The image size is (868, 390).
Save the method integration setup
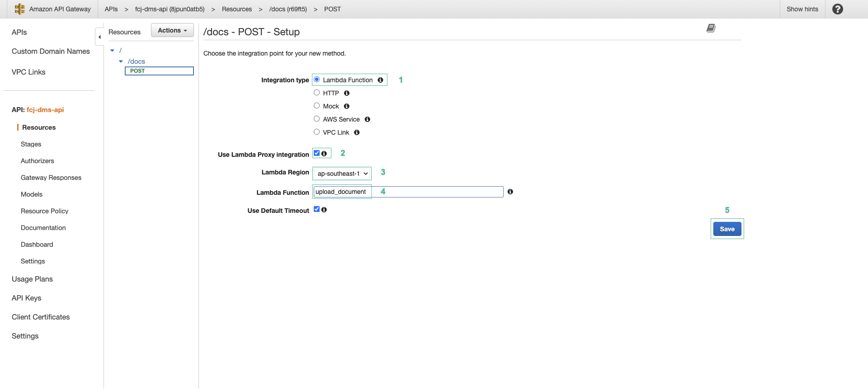click(727, 229)
